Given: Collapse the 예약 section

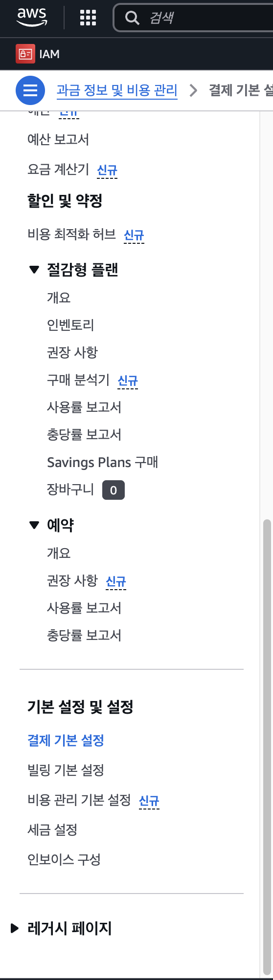Looking at the screenshot, I should pyautogui.click(x=34, y=525).
